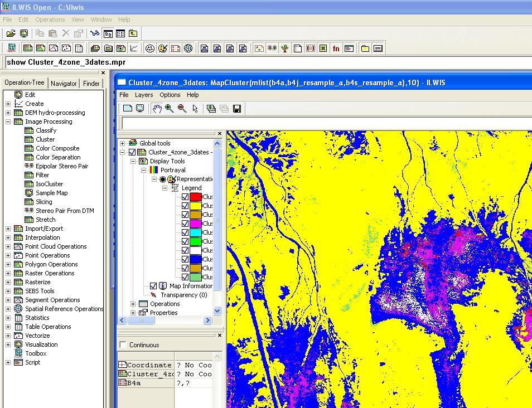Uncheck the Map Information checkbox
The image size is (532, 408).
click(x=153, y=286)
